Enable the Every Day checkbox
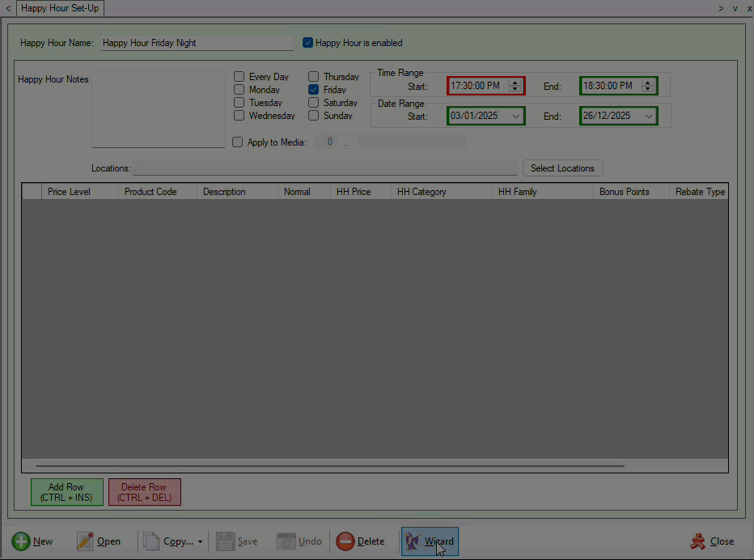This screenshot has height=560, width=754. 239,76
